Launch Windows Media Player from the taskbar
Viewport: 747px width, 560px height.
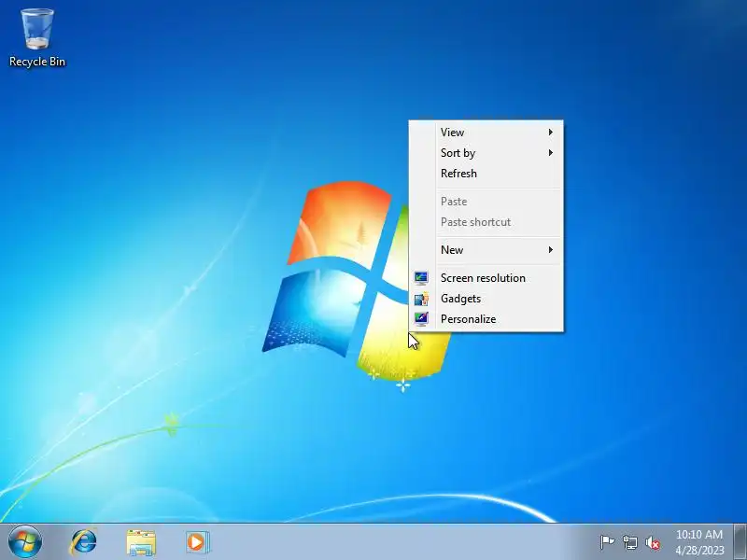[x=198, y=542]
